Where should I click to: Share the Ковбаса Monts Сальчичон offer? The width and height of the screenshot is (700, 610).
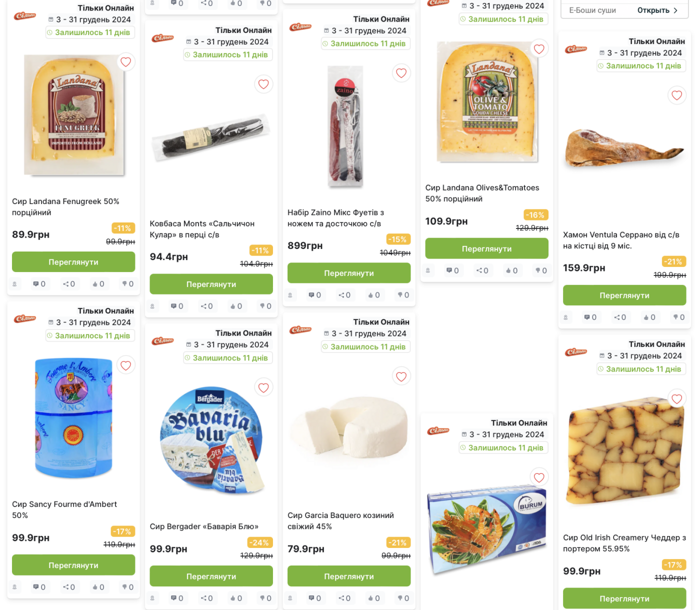click(x=207, y=306)
